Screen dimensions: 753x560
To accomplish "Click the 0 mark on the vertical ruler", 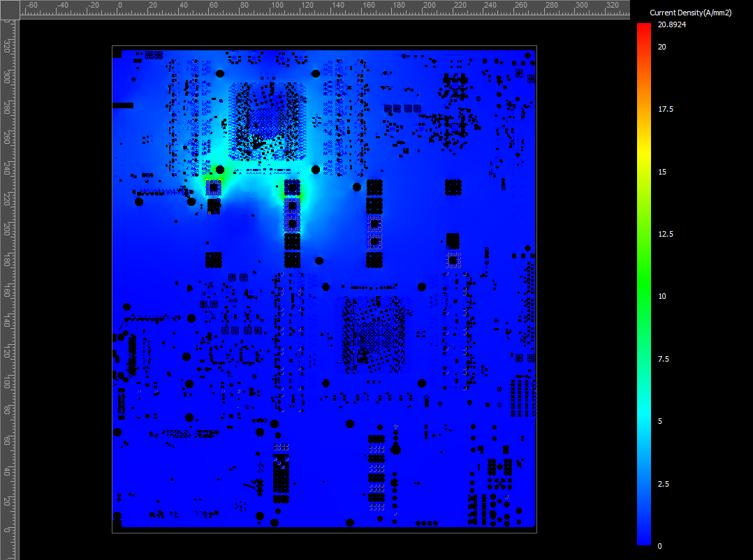I will point(7,530).
